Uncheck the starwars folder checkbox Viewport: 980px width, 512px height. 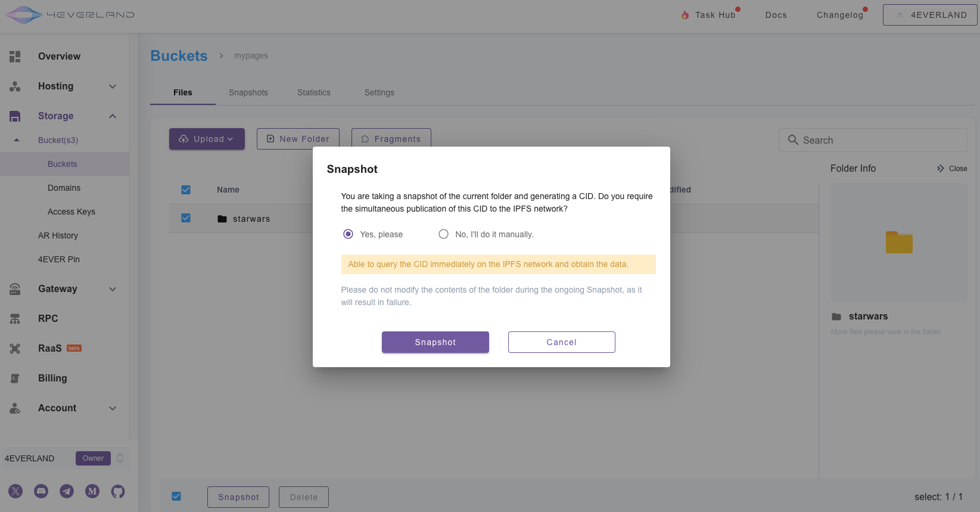tap(186, 218)
